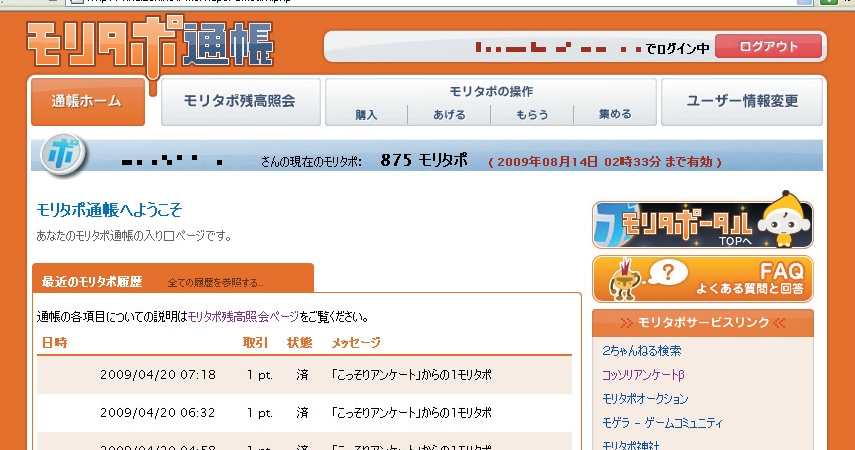Open 購入 under モリタポの操作

366,115
